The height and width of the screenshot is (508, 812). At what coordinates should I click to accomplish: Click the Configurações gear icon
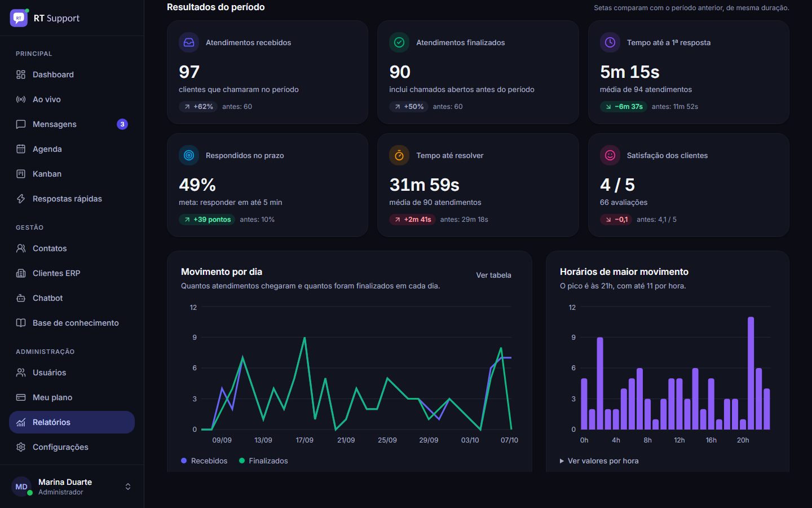pos(21,447)
